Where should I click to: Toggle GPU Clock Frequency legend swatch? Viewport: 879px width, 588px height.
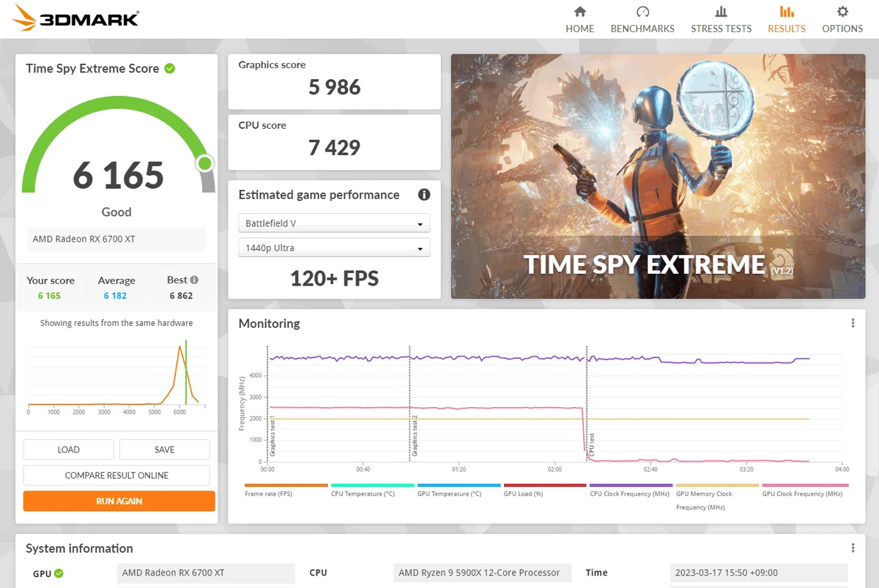(805, 485)
